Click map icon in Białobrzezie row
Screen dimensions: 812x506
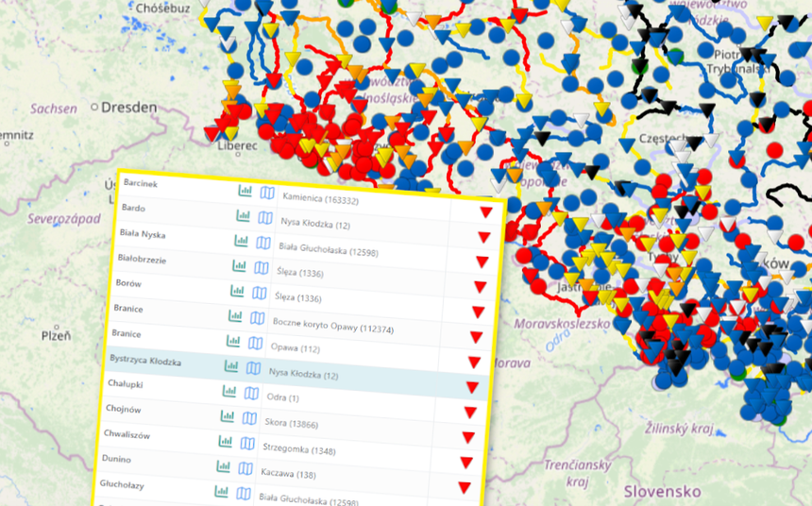point(262,268)
